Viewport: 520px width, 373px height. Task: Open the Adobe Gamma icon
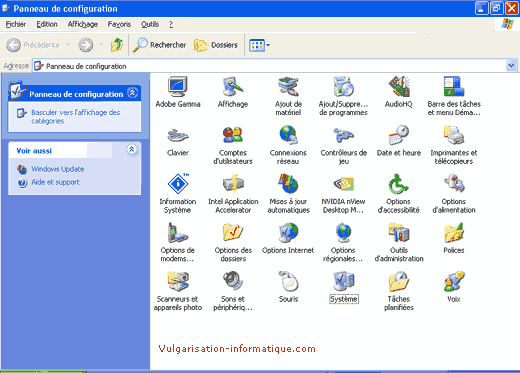(x=178, y=87)
